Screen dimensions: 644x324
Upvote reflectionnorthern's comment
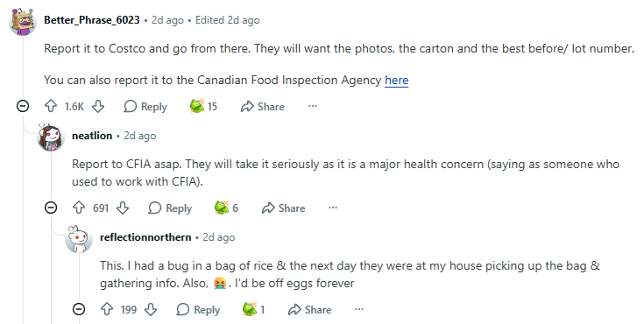[x=107, y=309]
